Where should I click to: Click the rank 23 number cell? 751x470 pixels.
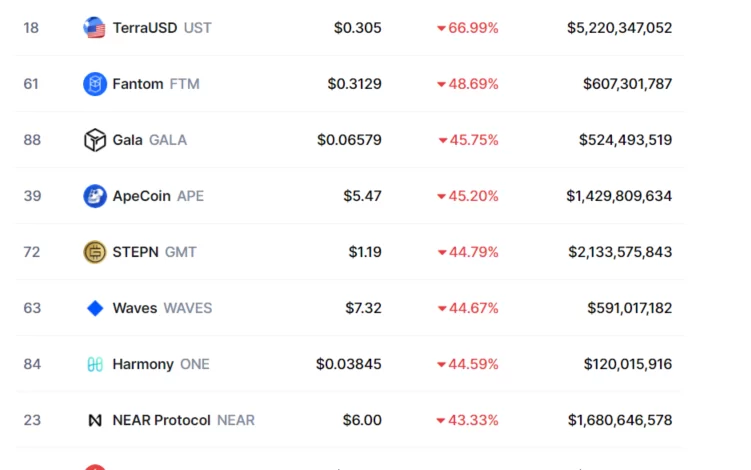(x=32, y=420)
